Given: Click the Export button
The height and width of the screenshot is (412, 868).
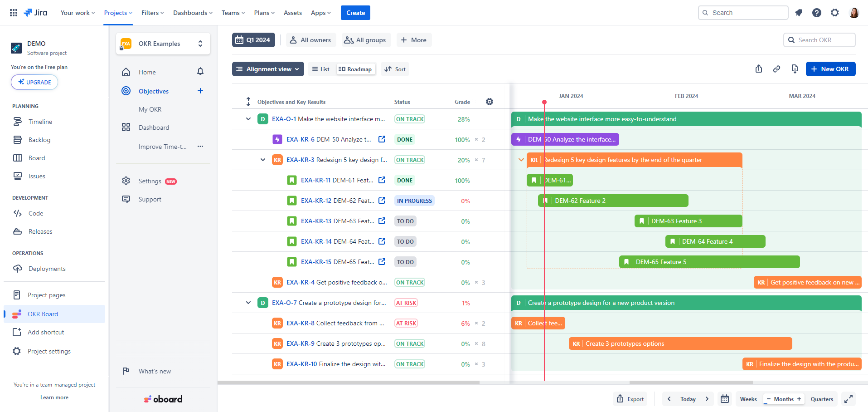Looking at the screenshot, I should tap(630, 399).
